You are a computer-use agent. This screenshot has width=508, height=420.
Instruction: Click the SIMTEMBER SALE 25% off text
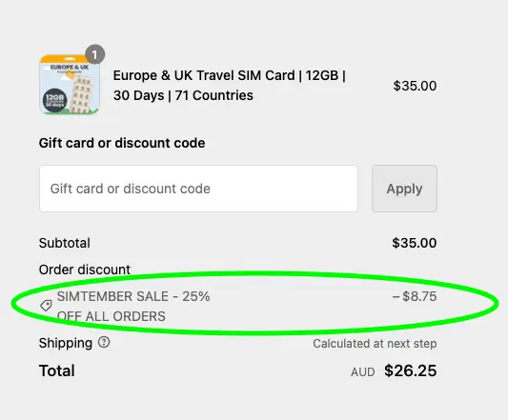[x=133, y=306]
